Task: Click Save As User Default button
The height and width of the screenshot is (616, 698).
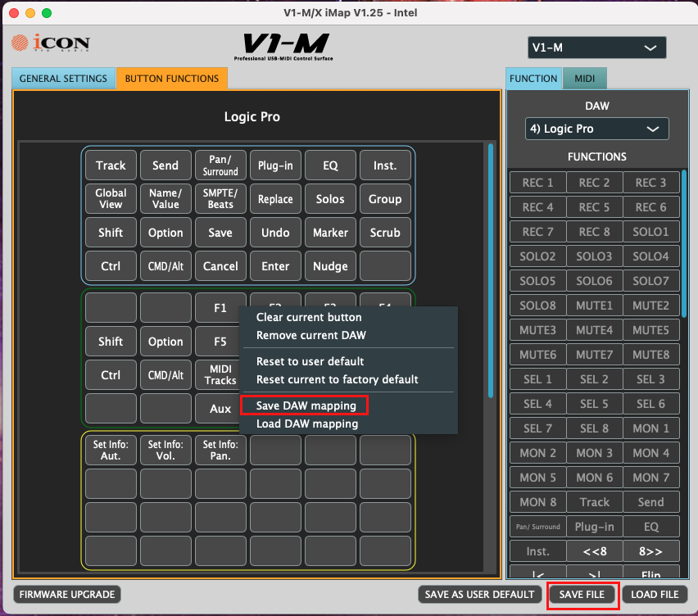Action: click(x=479, y=594)
